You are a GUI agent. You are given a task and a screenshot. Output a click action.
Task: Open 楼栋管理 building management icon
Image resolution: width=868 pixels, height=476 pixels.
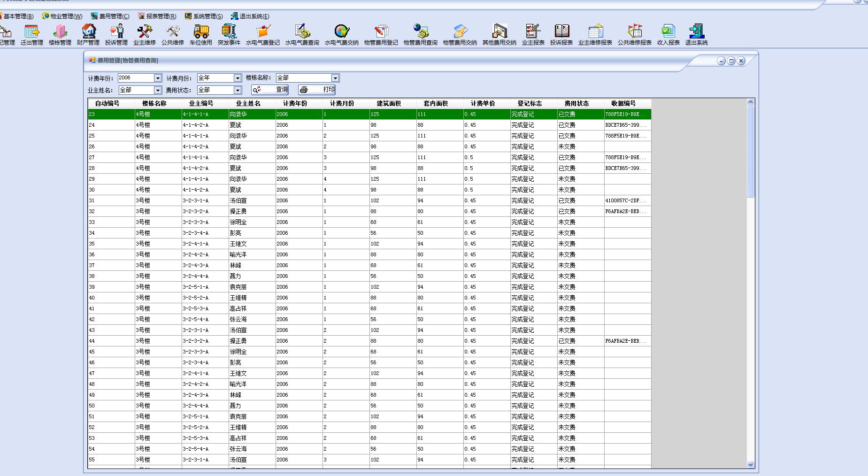pyautogui.click(x=60, y=35)
